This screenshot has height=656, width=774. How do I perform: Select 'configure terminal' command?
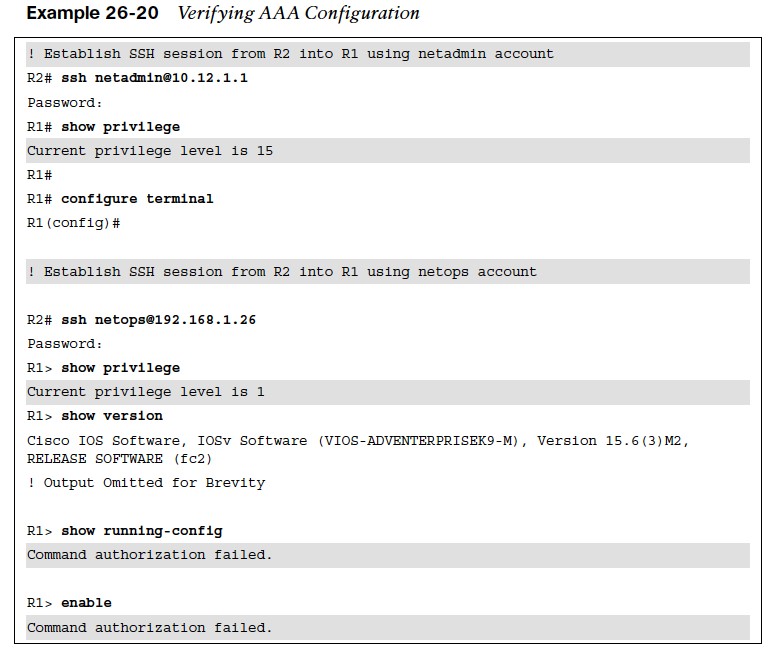[137, 199]
